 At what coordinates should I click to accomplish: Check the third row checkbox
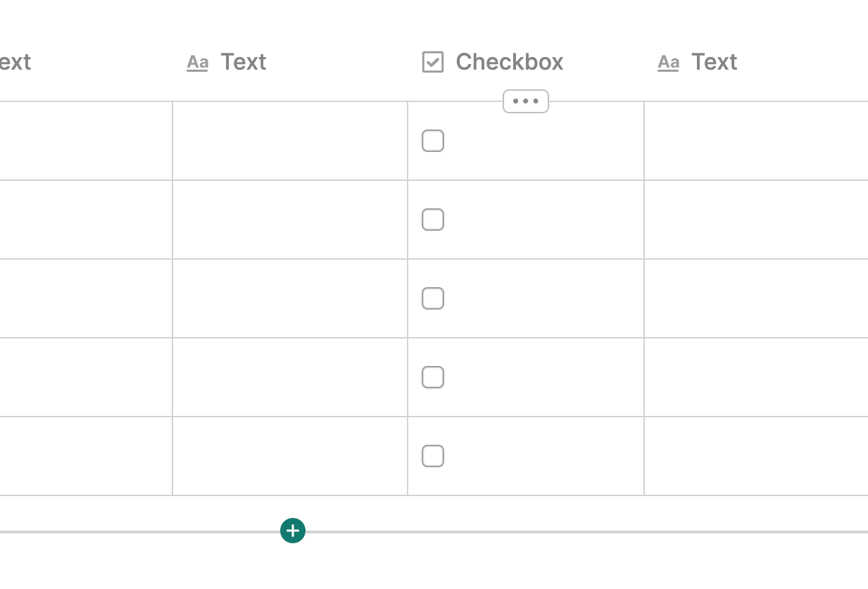(x=433, y=298)
